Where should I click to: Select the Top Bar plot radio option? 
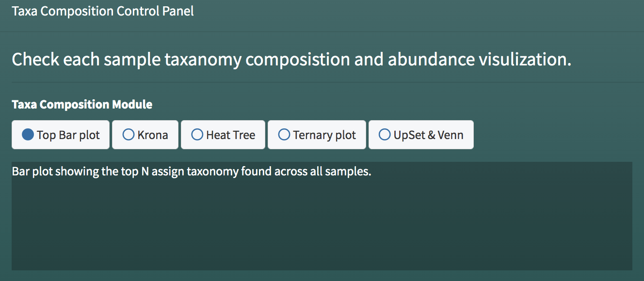[61, 135]
